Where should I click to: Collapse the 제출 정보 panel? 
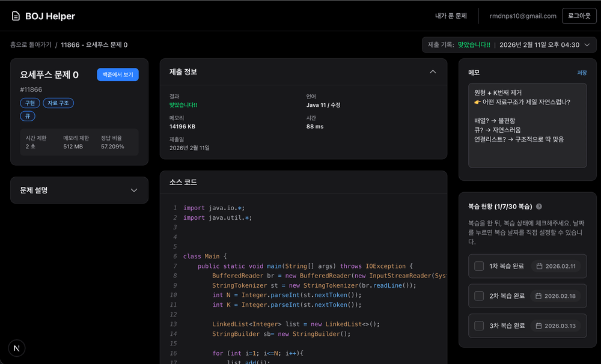tap(433, 72)
